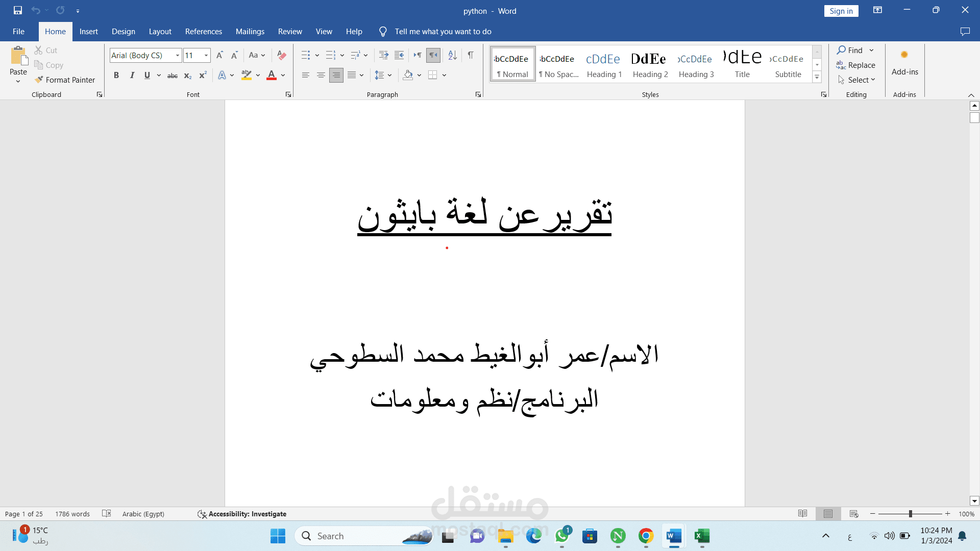The image size is (980, 551).
Task: Expand the Bullets list dropdown arrow
Action: [317, 55]
